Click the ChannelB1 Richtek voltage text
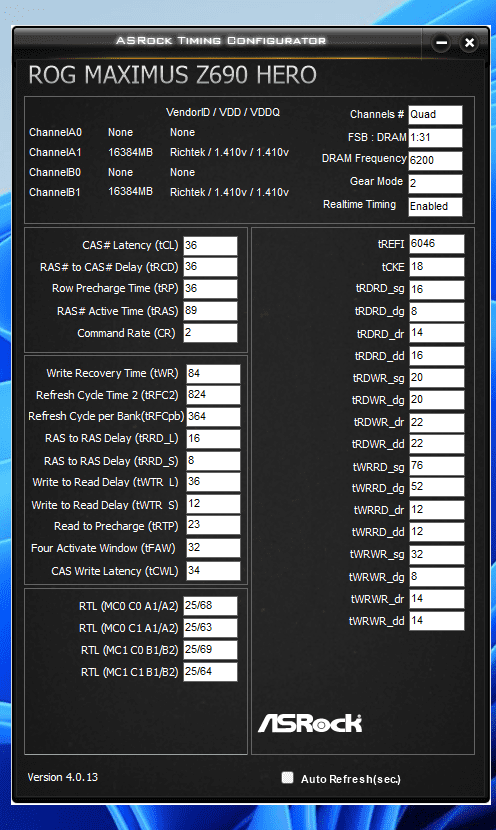Image resolution: width=496 pixels, height=830 pixels. (229, 192)
